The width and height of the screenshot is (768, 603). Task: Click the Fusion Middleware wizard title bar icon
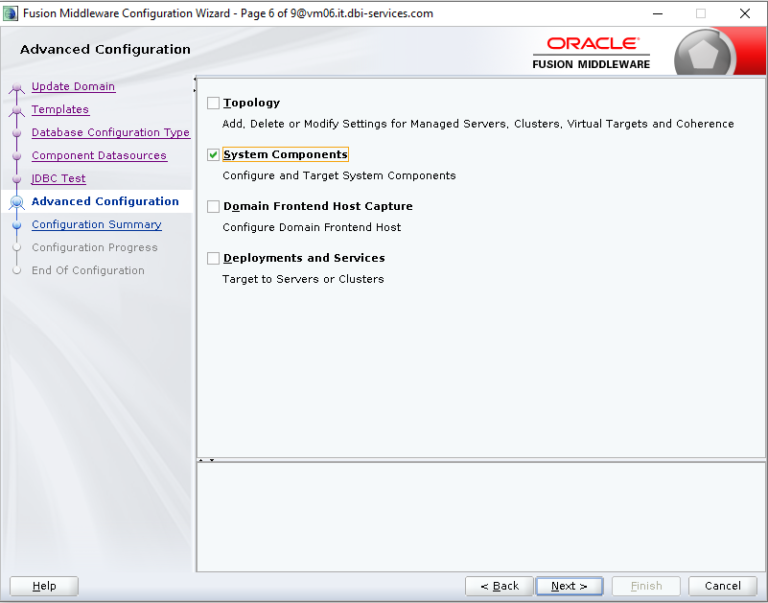[12, 14]
